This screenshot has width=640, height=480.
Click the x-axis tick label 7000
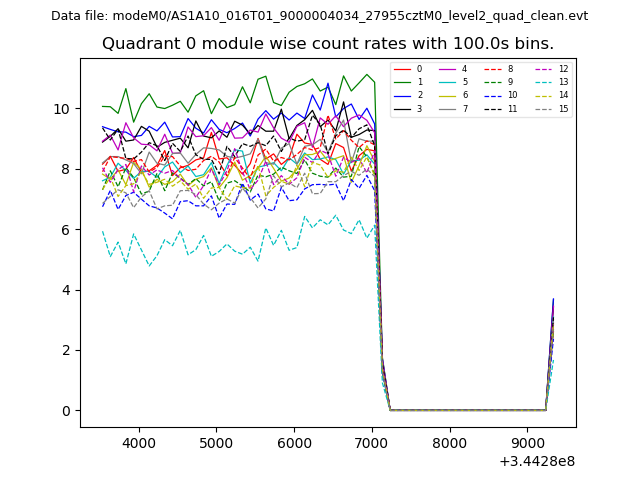pos(372,442)
